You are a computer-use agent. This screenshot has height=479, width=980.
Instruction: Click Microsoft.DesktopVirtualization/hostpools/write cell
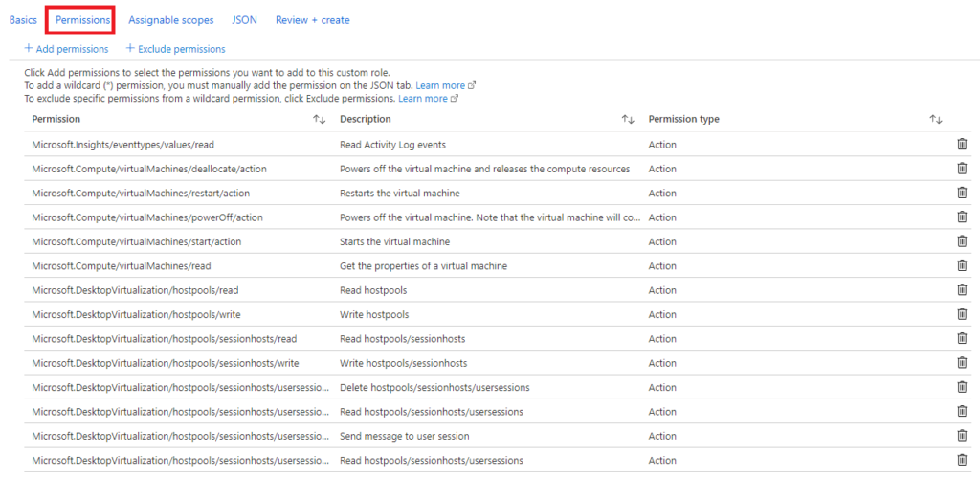coord(136,314)
